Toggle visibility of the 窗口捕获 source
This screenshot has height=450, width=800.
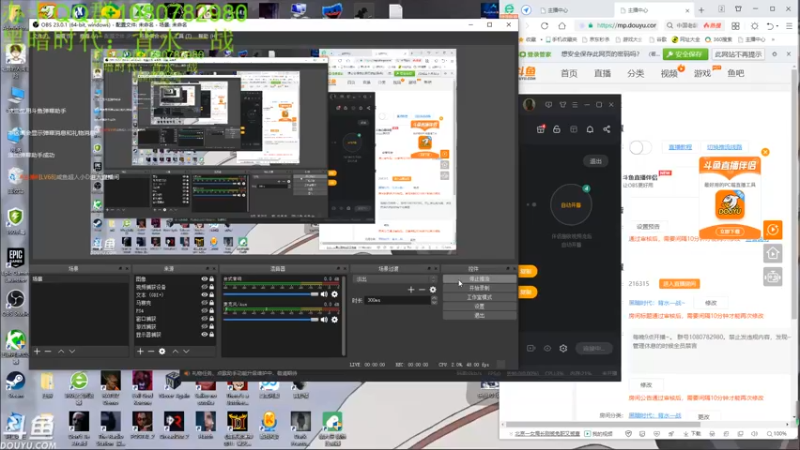click(x=204, y=319)
